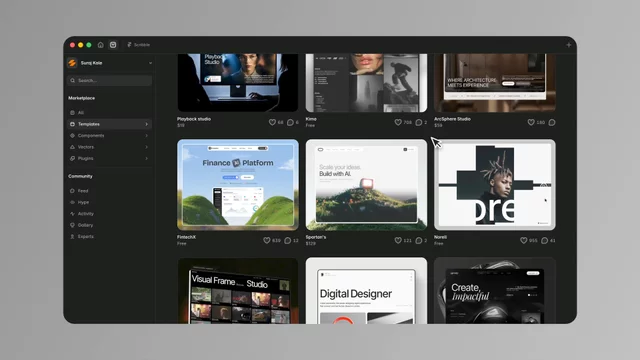Click the heart icon on Kimo template
640x360 pixels.
click(x=398, y=122)
